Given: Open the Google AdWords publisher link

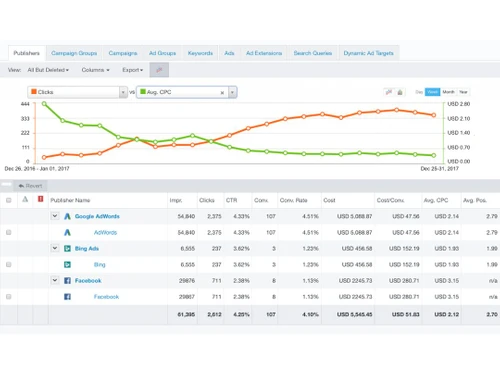Looking at the screenshot, I should pyautogui.click(x=97, y=216).
